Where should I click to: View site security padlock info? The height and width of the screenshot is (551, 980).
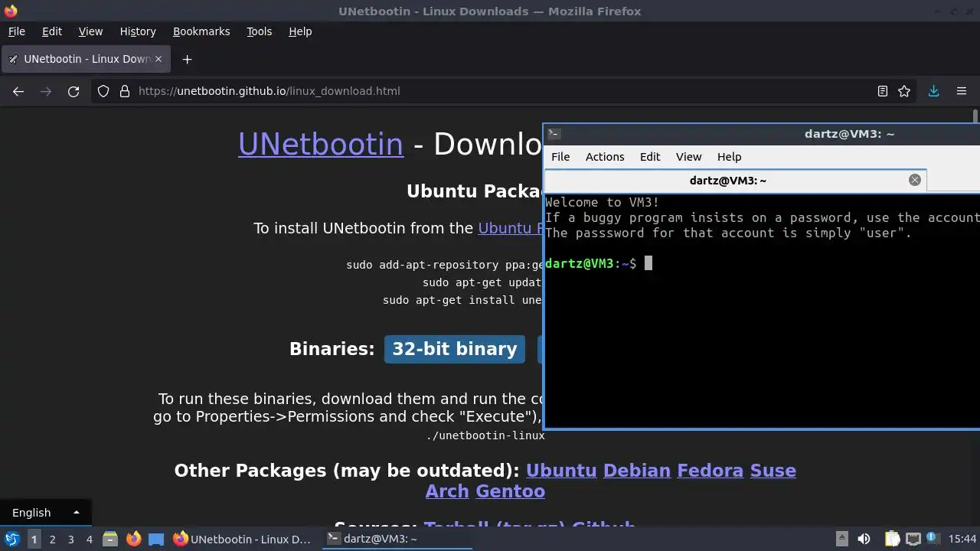click(125, 91)
